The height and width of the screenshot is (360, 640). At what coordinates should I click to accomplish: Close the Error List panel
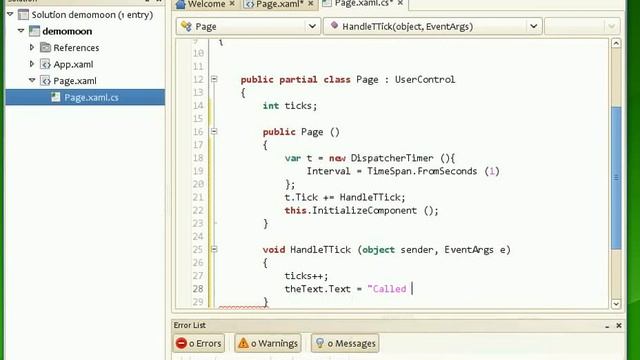point(619,325)
